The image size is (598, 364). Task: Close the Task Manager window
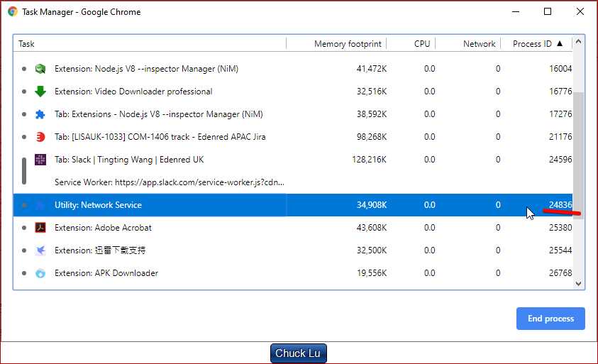[580, 12]
